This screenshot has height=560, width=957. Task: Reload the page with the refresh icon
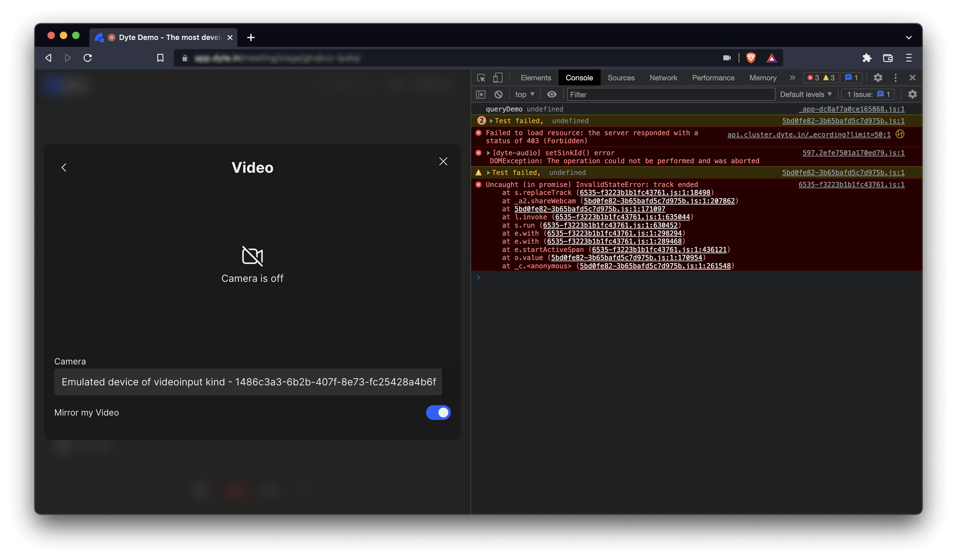click(x=88, y=58)
